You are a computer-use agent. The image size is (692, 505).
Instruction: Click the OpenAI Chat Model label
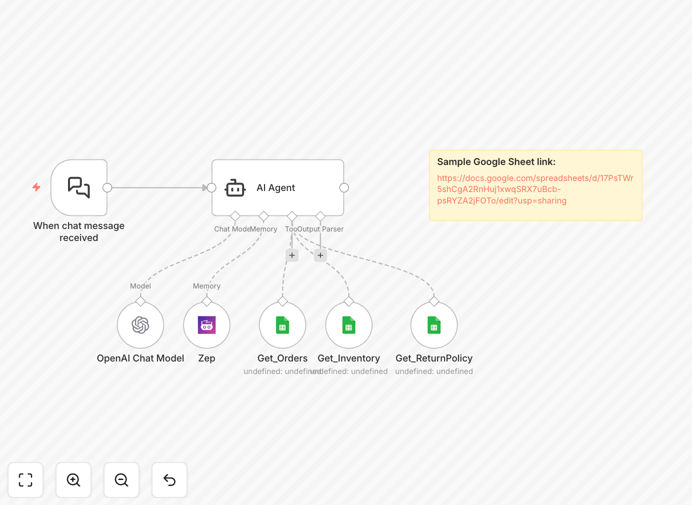pyautogui.click(x=140, y=358)
